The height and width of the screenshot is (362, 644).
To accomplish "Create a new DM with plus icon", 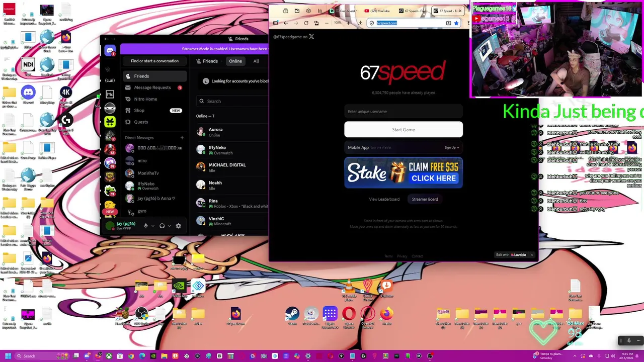I will pos(182,138).
